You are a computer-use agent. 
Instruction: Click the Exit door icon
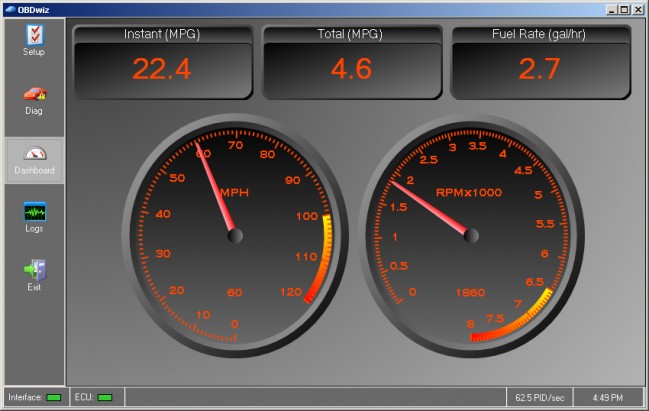[x=35, y=270]
